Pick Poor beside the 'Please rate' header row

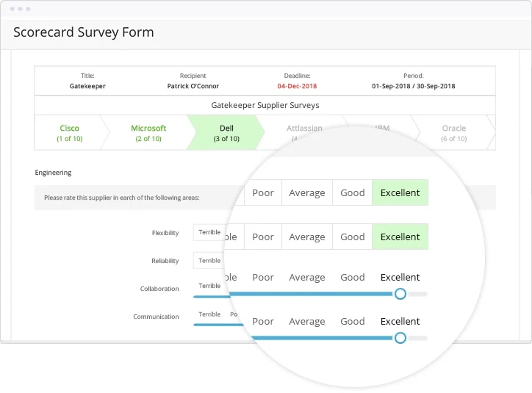[x=263, y=192]
